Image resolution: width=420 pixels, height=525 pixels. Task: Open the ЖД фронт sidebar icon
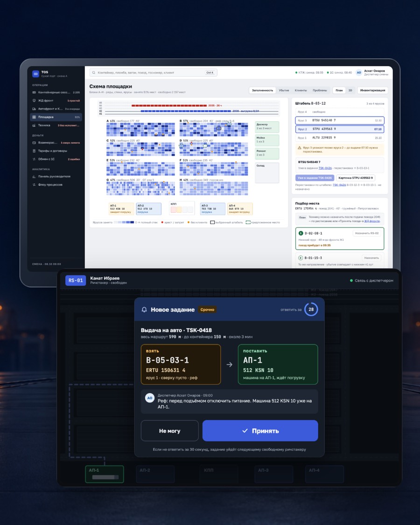(34, 100)
